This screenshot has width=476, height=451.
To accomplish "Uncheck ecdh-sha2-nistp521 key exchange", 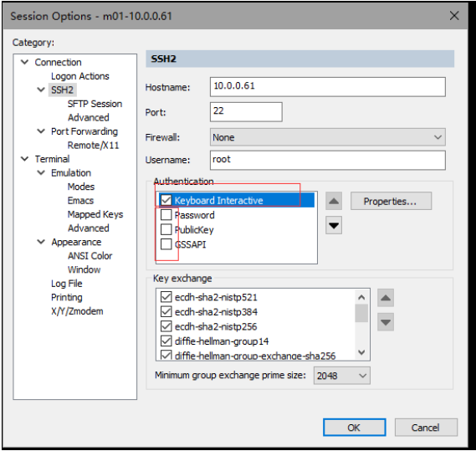I will click(x=166, y=297).
